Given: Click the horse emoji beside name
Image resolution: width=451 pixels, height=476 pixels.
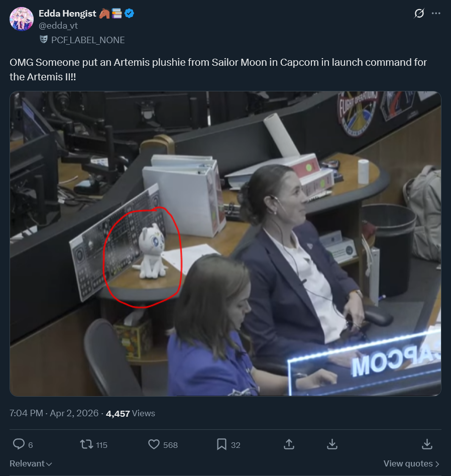Looking at the screenshot, I should coord(104,14).
